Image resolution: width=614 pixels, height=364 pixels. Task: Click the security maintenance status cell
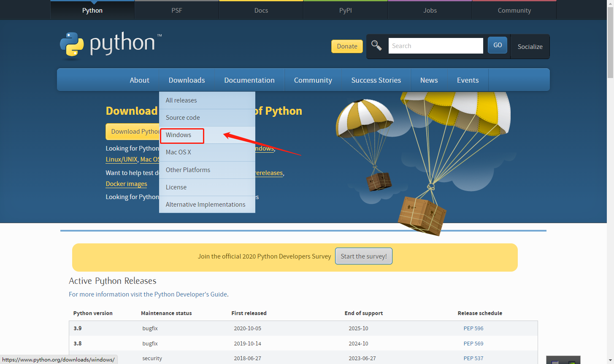[x=152, y=358]
